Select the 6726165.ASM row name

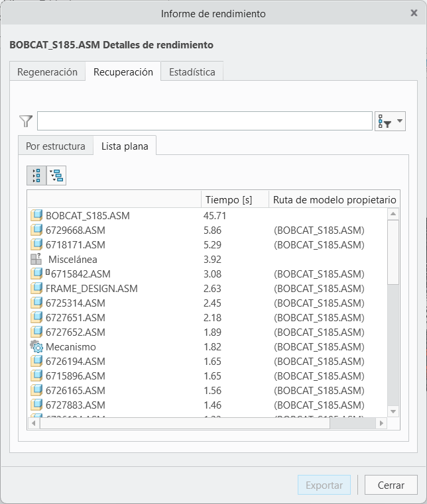(76, 391)
